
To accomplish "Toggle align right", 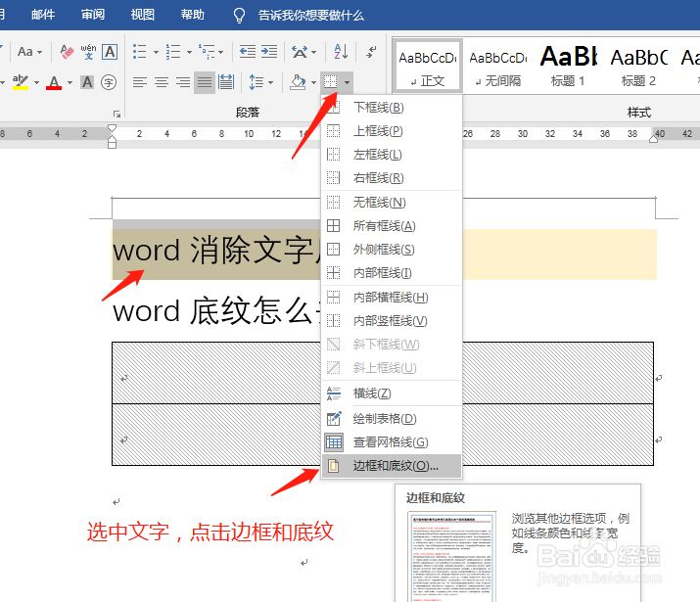I will click(183, 82).
